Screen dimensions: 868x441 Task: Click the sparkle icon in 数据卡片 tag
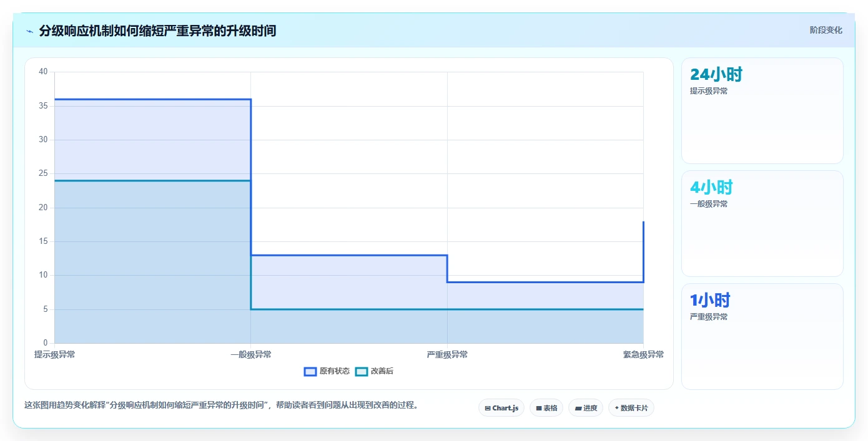pos(617,408)
